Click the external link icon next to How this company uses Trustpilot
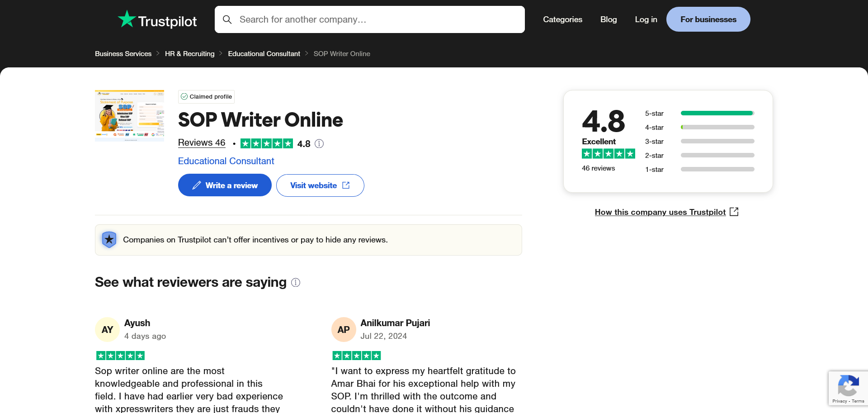The height and width of the screenshot is (413, 868). (734, 211)
